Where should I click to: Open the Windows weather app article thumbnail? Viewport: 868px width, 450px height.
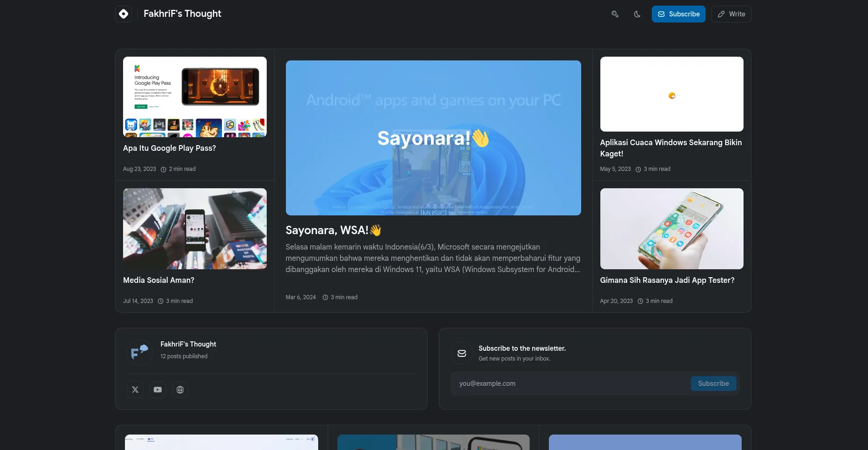click(x=671, y=94)
